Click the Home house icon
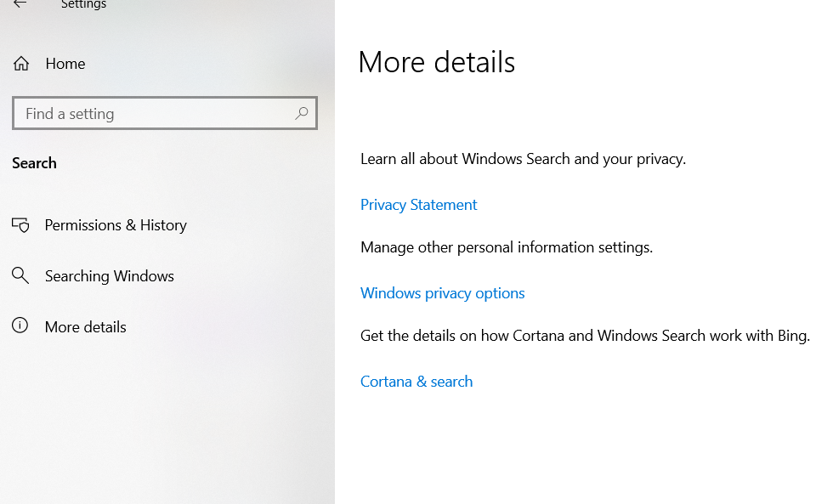The width and height of the screenshot is (833, 504). coord(21,64)
